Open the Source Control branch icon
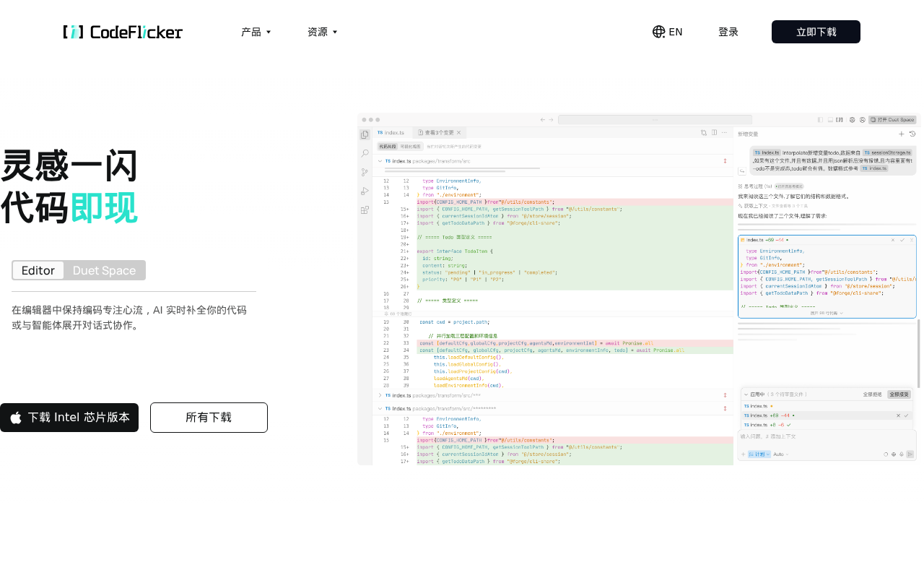924x578 pixels. 365,172
